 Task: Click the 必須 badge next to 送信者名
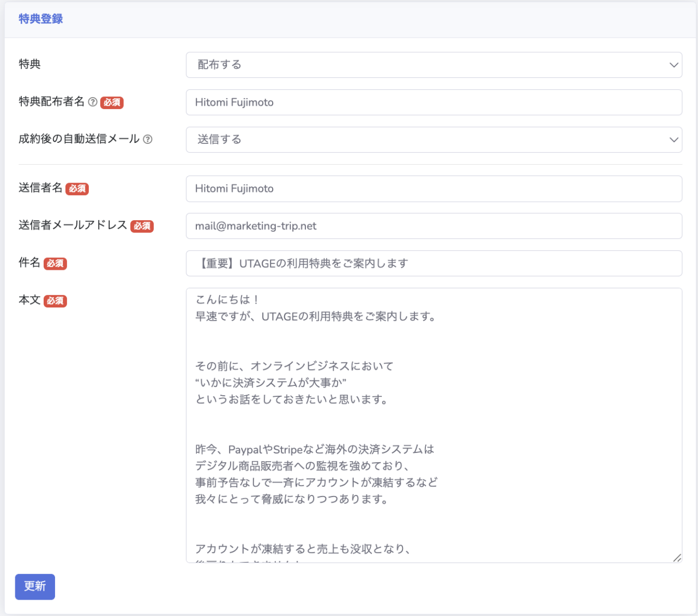click(77, 189)
